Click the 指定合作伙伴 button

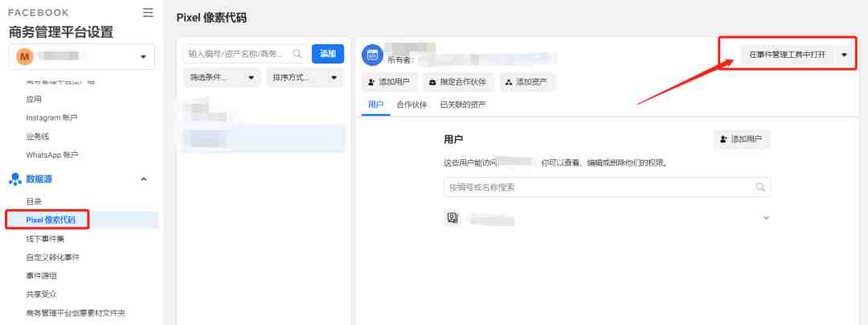click(458, 82)
